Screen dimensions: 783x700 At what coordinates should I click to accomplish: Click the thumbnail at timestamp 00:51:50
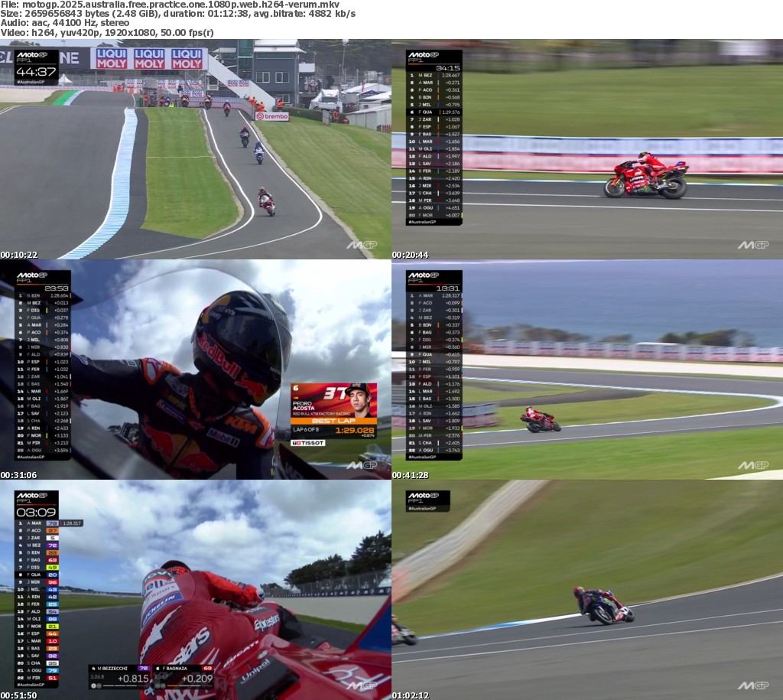[196, 591]
